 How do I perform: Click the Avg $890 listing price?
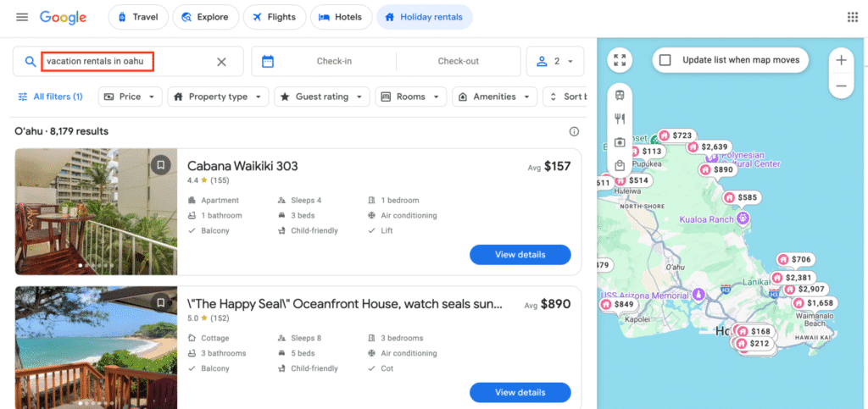click(548, 304)
